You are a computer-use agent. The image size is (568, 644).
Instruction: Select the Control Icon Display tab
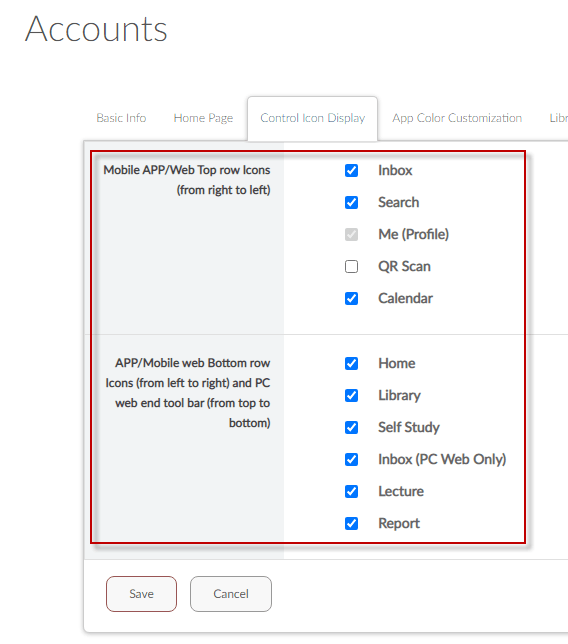(x=313, y=119)
